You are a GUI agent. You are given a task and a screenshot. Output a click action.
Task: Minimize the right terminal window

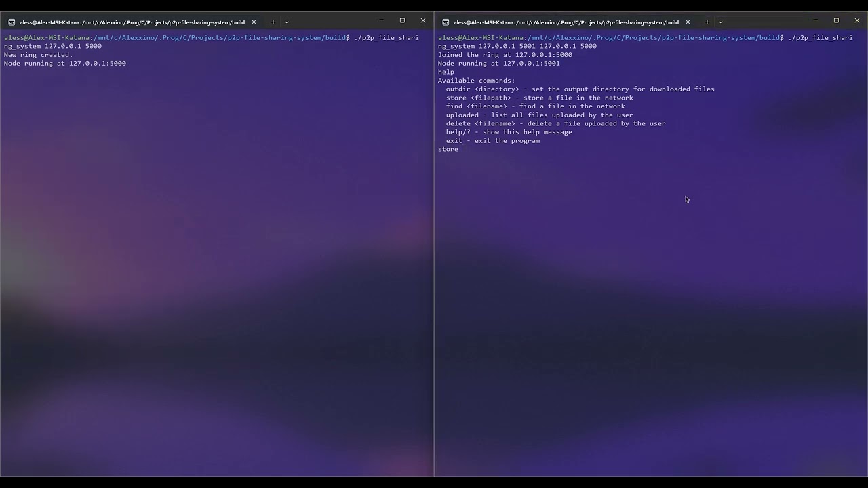point(815,20)
